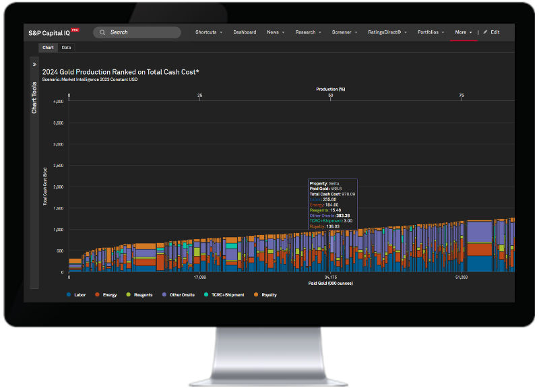The height and width of the screenshot is (392, 539).
Task: Click the Edit pencil button
Action: [x=491, y=32]
